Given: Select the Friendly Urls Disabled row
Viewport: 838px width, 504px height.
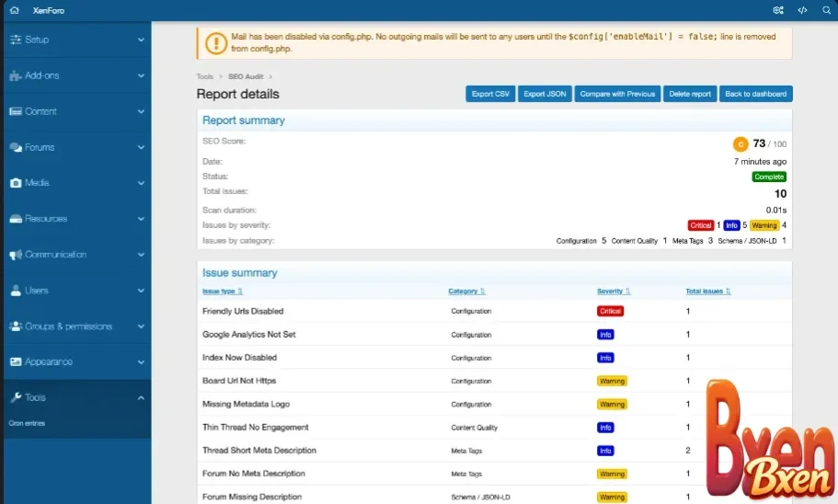Looking at the screenshot, I should tap(494, 311).
